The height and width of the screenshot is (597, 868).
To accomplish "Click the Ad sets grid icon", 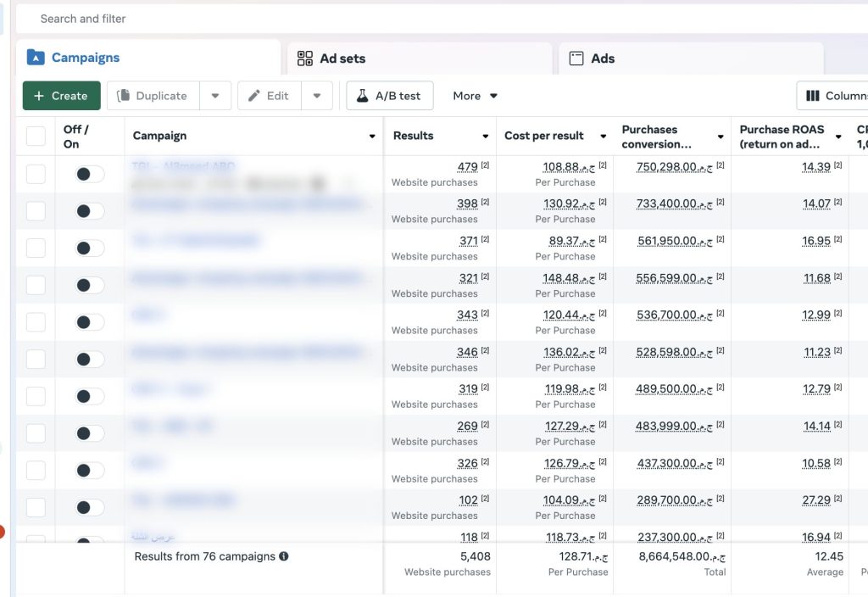I will pos(305,59).
